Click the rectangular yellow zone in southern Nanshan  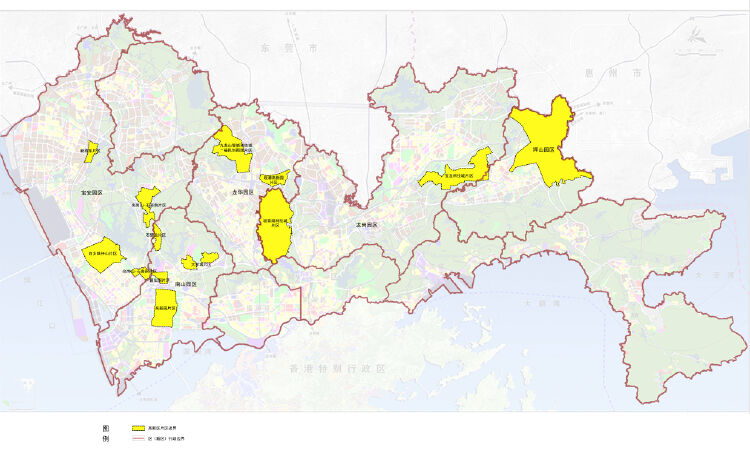pos(165,309)
